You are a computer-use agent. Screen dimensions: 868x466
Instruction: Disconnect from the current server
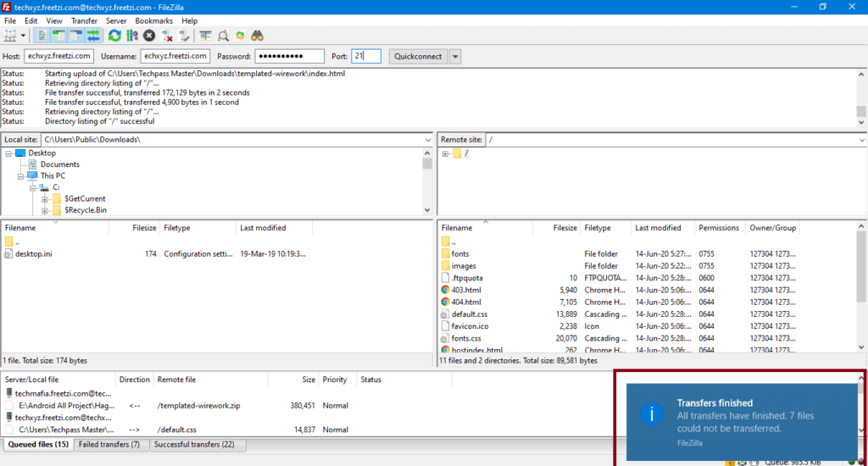(167, 36)
